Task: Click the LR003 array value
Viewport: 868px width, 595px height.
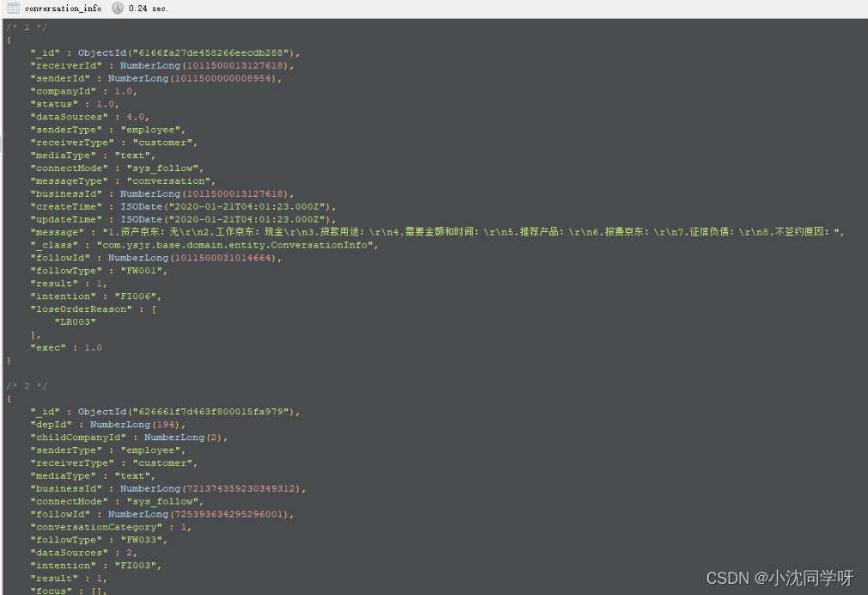Action: point(76,322)
